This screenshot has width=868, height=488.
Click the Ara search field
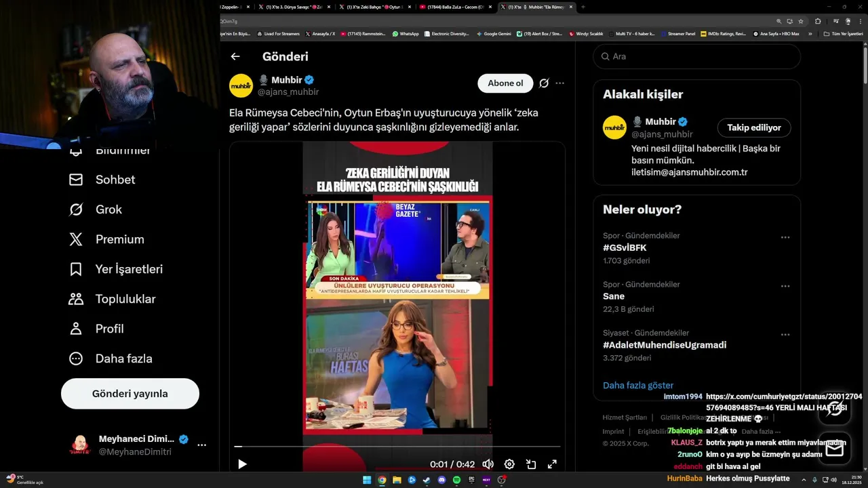point(696,56)
